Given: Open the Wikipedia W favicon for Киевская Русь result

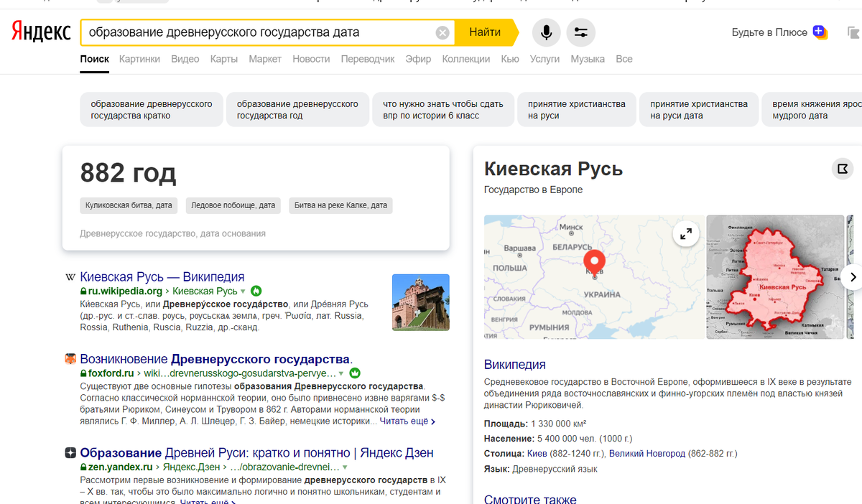Looking at the screenshot, I should point(70,277).
